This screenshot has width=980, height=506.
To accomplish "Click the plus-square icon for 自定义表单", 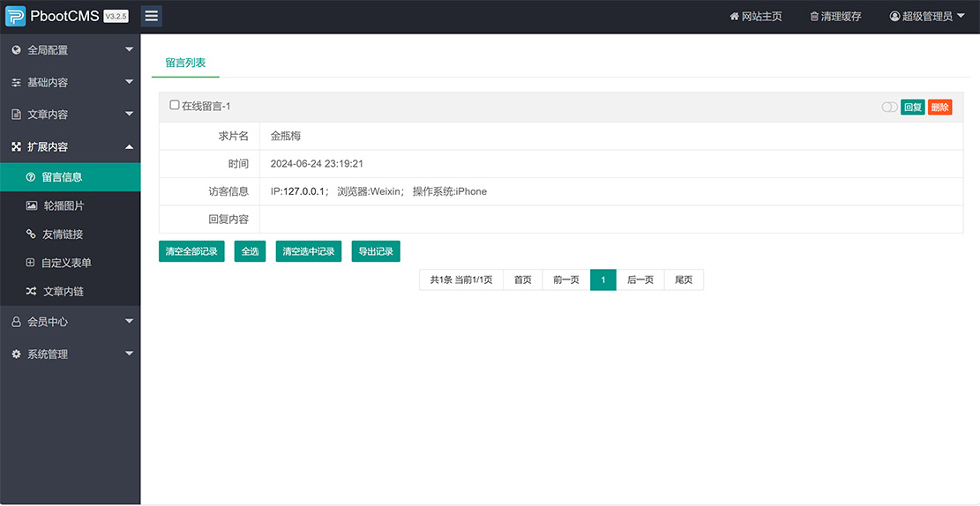I will pos(30,263).
